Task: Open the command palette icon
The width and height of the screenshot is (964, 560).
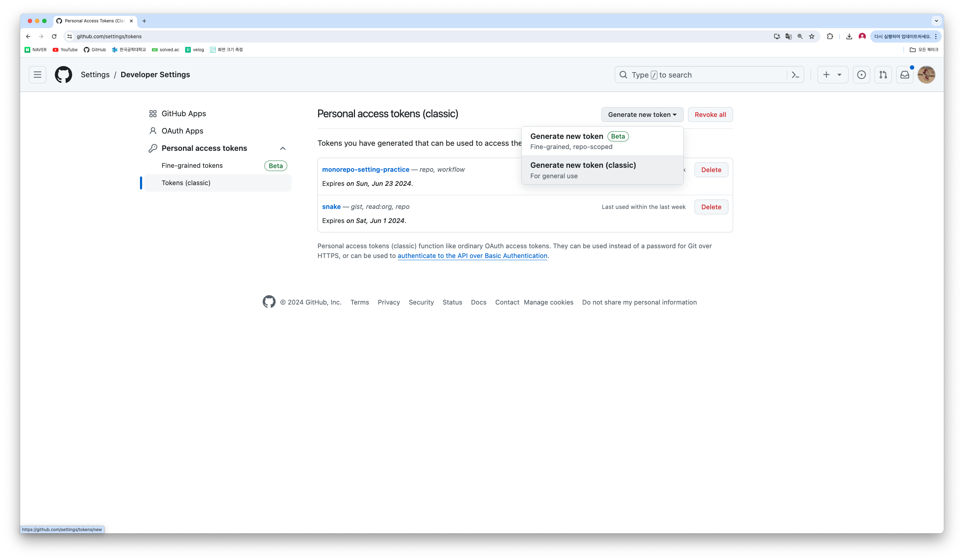Action: (x=795, y=75)
